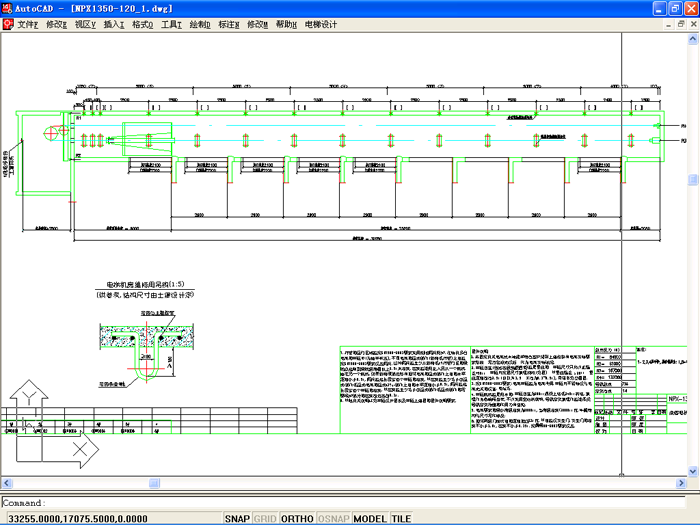Click the AutoCAD document icon in menu bar
Viewport: 700px width, 525px height.
[x=7, y=23]
